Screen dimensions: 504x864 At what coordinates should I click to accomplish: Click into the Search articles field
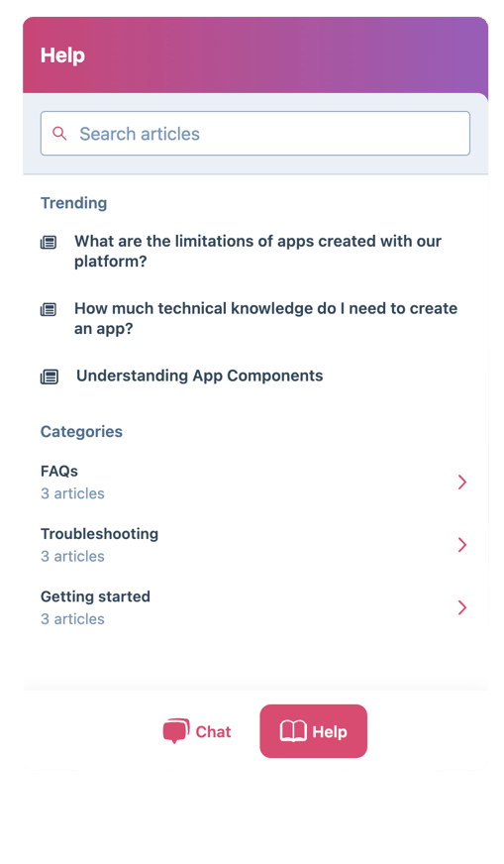255,134
